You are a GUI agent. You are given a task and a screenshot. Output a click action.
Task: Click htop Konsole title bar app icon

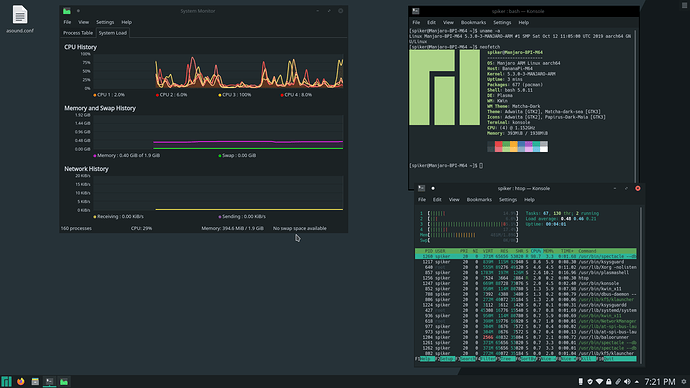click(x=422, y=188)
